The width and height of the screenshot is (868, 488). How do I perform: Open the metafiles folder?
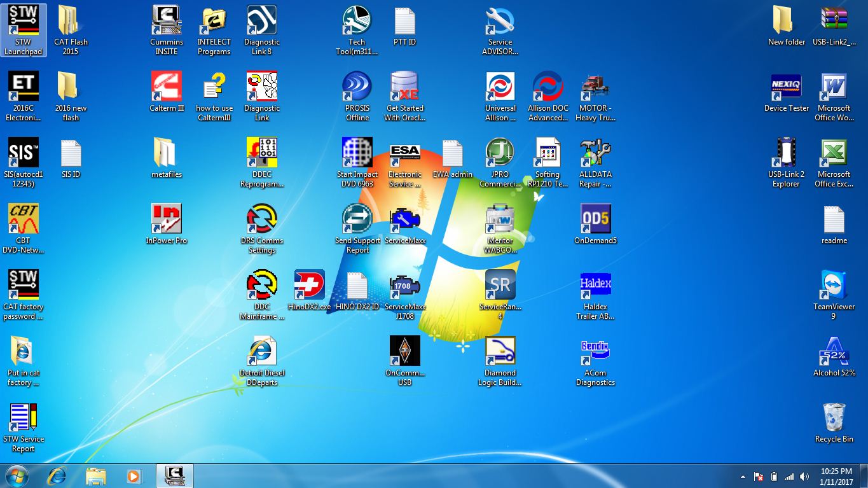point(167,158)
